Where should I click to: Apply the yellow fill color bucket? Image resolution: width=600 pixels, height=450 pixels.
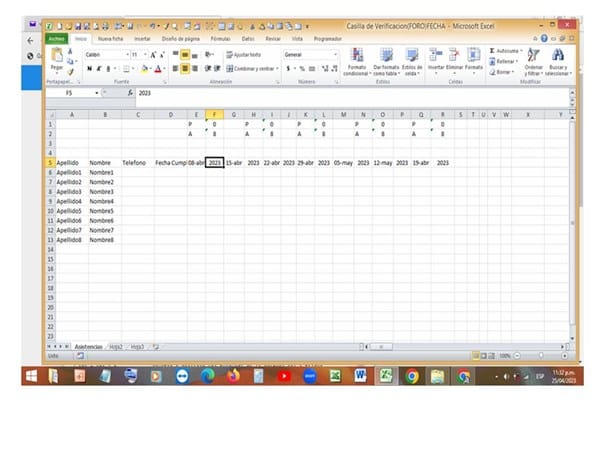tap(145, 68)
